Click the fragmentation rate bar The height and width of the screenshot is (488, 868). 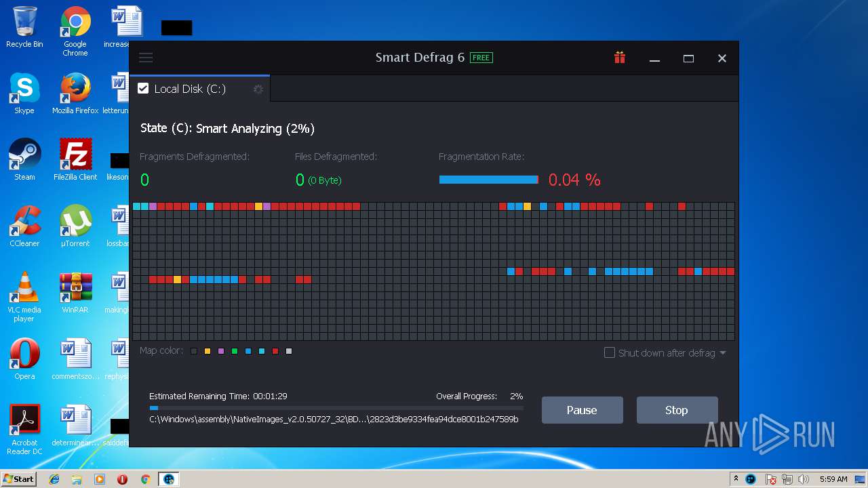point(489,180)
